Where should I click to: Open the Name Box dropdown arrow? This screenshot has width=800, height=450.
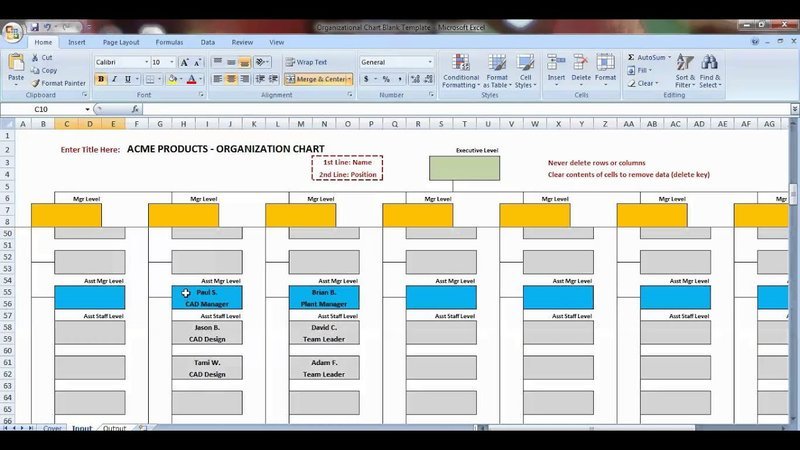pyautogui.click(x=87, y=109)
